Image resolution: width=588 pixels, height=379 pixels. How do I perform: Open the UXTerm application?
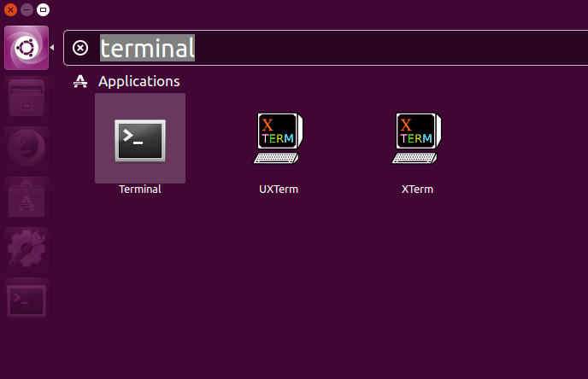(278, 138)
